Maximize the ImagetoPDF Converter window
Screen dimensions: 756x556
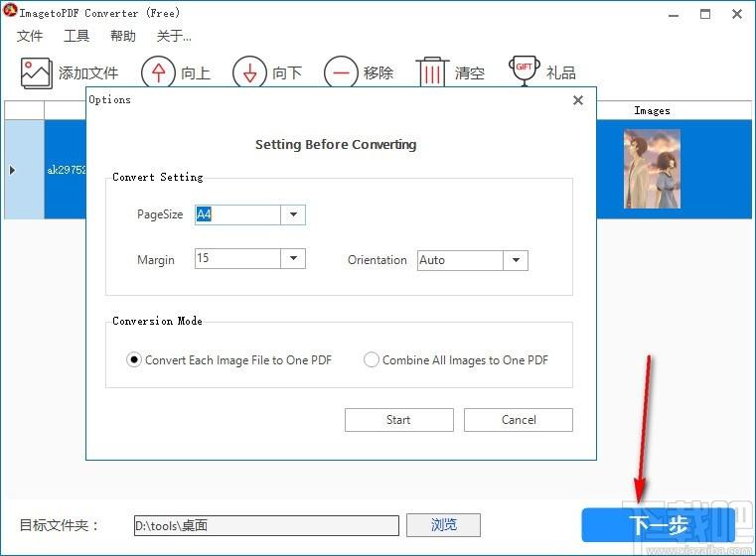pos(705,14)
